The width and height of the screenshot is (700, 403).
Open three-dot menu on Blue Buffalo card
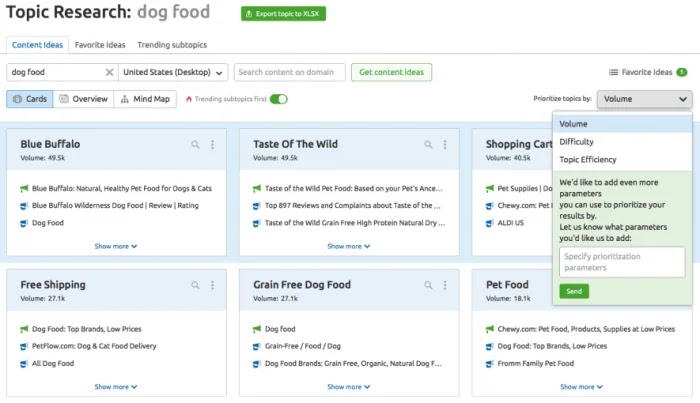212,145
